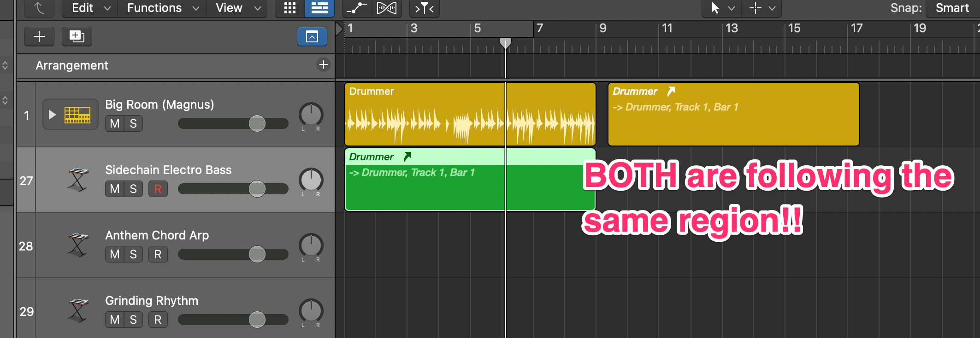The height and width of the screenshot is (338, 980).
Task: Click the Big Room drum machine icon
Action: (77, 115)
